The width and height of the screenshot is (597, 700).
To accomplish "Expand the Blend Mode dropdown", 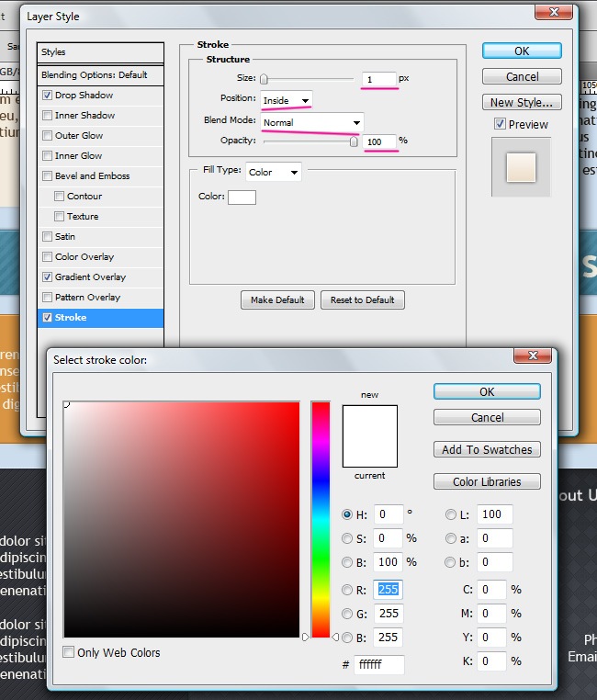I will (312, 122).
